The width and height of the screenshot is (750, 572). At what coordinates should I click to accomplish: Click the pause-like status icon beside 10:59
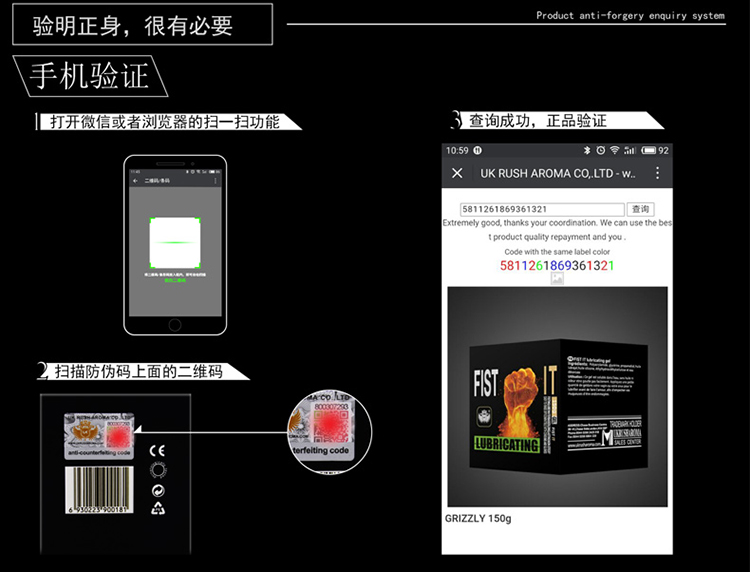pyautogui.click(x=477, y=150)
